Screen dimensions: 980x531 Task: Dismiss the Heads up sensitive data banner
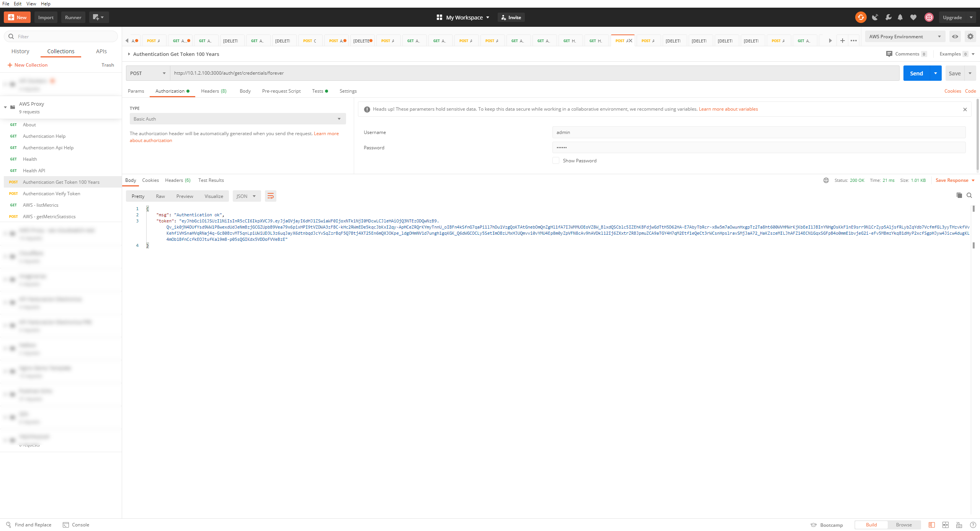click(965, 109)
